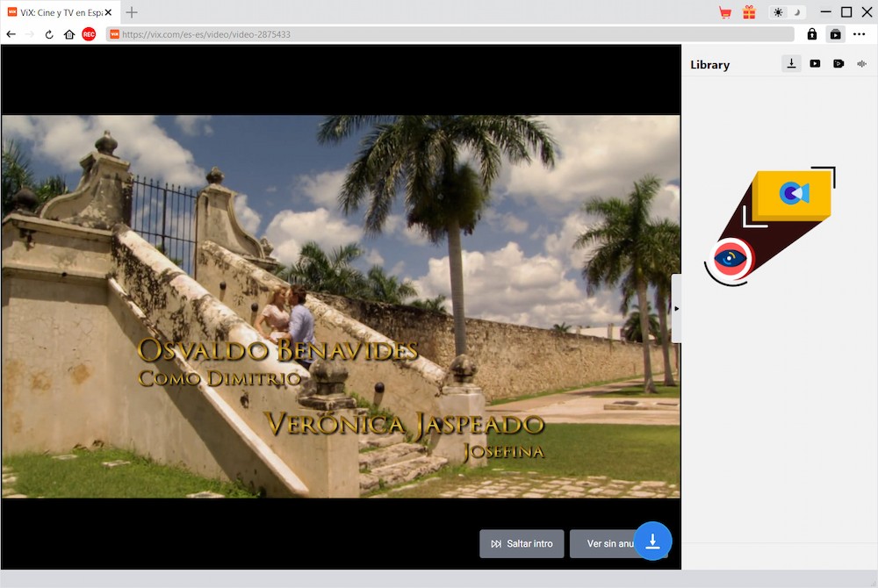Viewport: 878px width, 588px height.
Task: Reload the page with the refresh icon
Action: pyautogui.click(x=49, y=35)
